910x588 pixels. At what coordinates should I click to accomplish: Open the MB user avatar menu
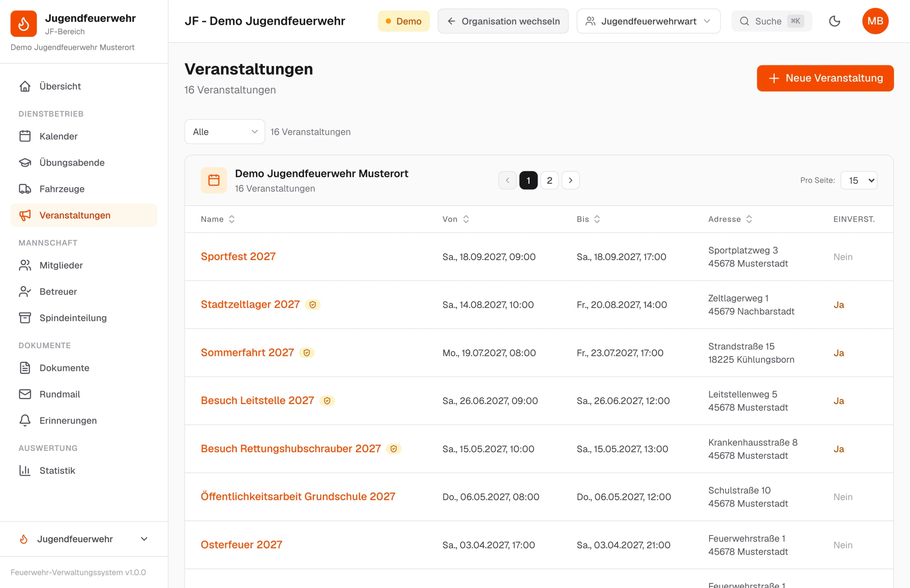pos(875,21)
